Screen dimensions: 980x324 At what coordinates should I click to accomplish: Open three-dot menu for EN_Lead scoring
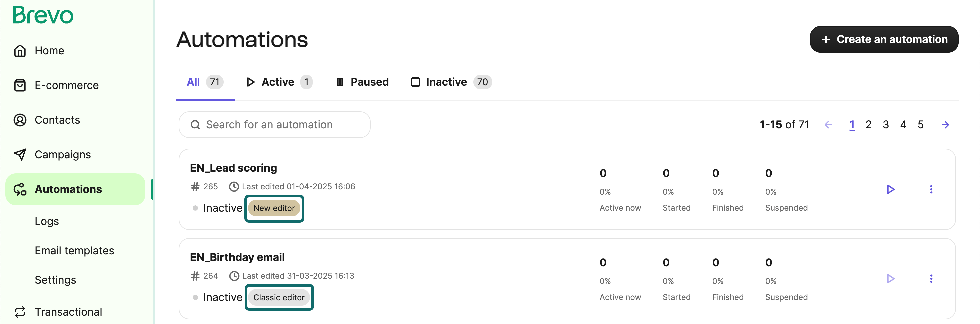pyautogui.click(x=931, y=189)
